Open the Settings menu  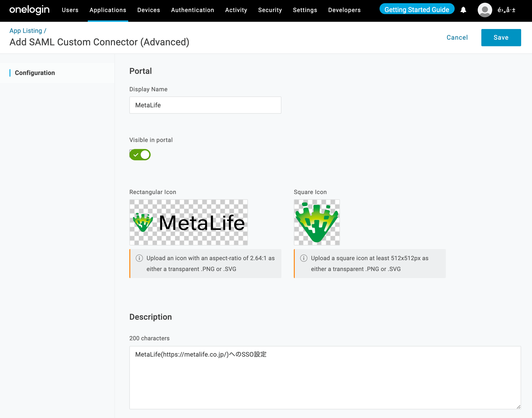click(305, 10)
